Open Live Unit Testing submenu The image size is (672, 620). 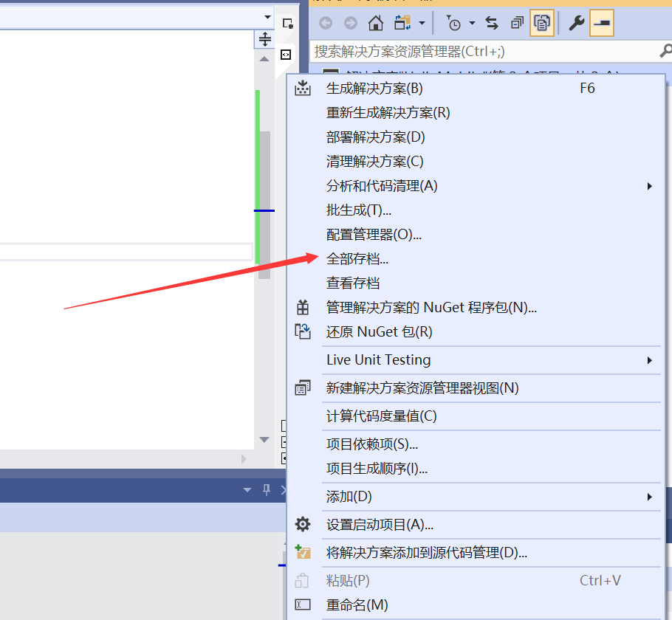point(476,360)
